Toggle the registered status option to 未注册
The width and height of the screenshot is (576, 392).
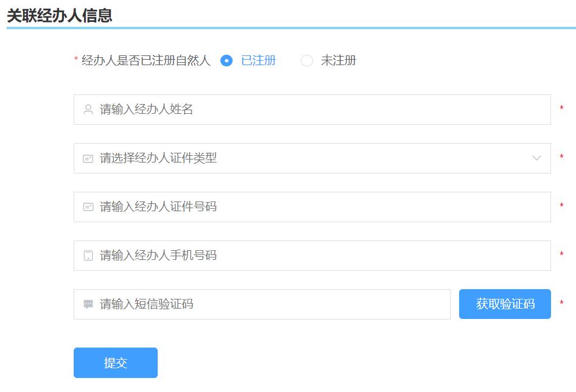tap(307, 61)
